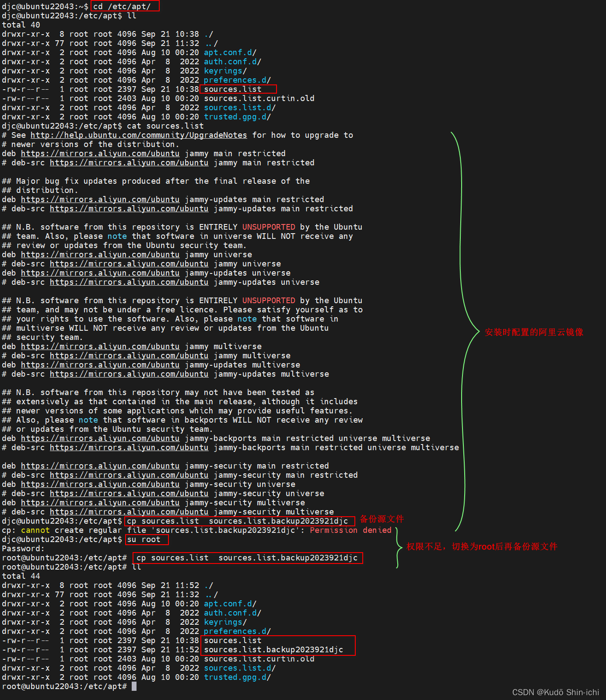Click the 'total 44' line

(x=21, y=576)
